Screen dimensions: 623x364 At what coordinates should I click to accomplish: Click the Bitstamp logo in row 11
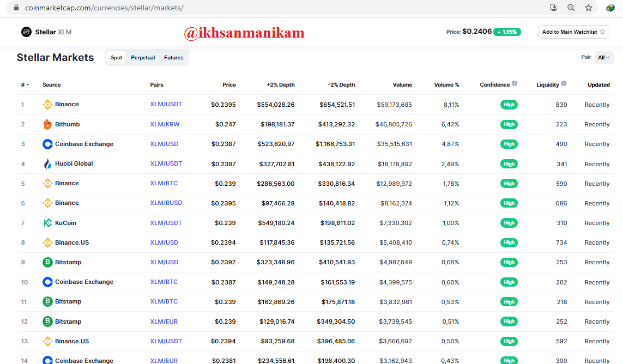(47, 302)
